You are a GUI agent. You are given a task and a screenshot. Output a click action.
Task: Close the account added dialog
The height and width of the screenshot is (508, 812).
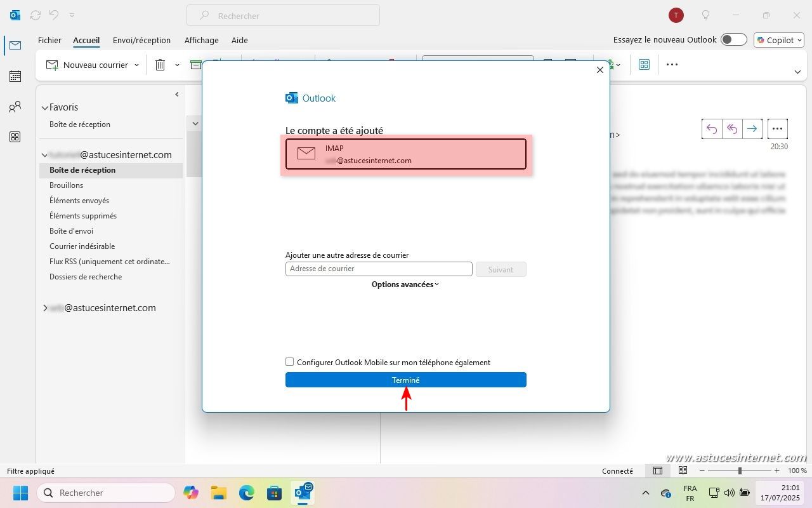tap(600, 70)
